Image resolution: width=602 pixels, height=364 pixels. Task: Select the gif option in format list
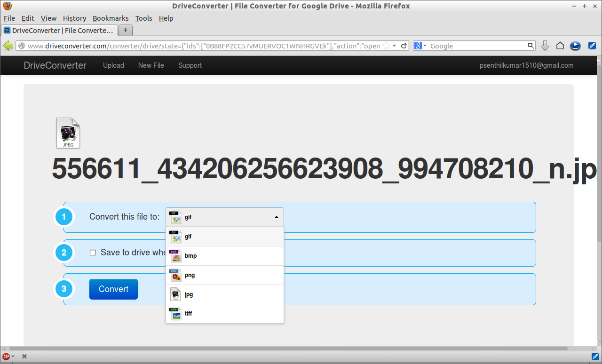pyautogui.click(x=225, y=237)
